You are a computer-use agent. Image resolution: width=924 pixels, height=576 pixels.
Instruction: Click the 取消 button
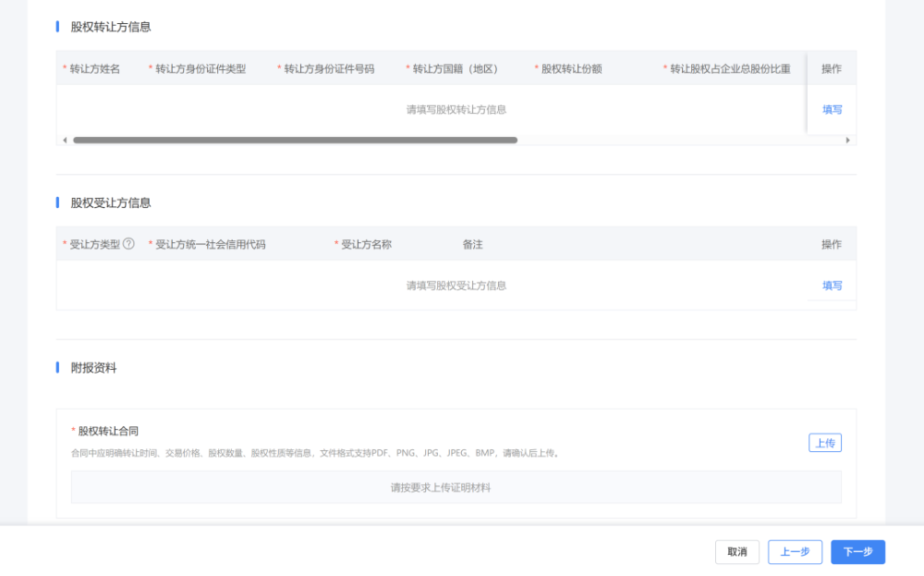(x=737, y=552)
